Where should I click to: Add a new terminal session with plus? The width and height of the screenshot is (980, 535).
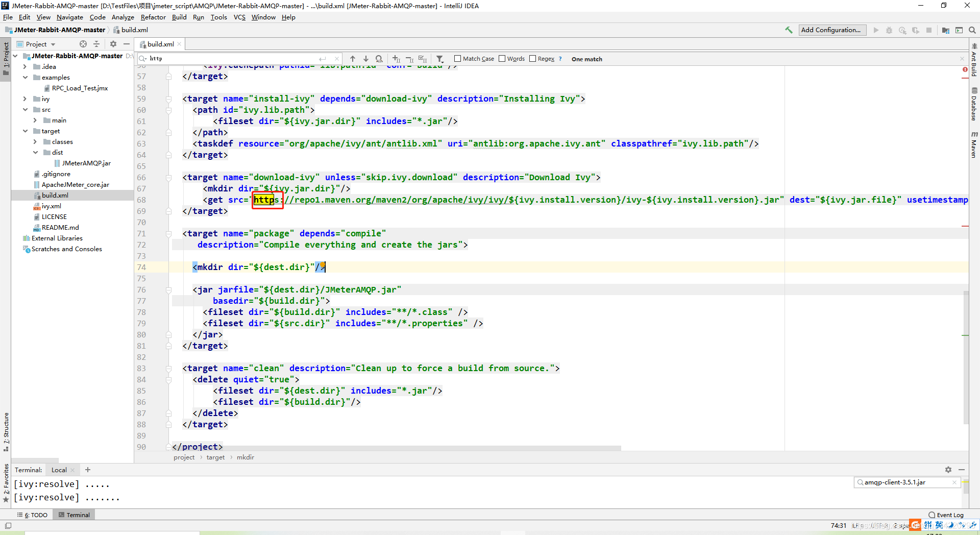click(x=88, y=470)
